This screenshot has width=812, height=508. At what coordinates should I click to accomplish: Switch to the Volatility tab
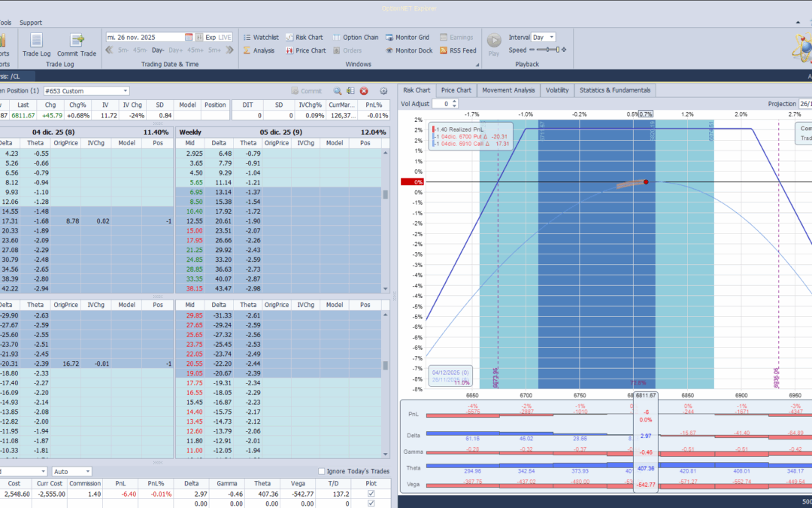tap(557, 90)
